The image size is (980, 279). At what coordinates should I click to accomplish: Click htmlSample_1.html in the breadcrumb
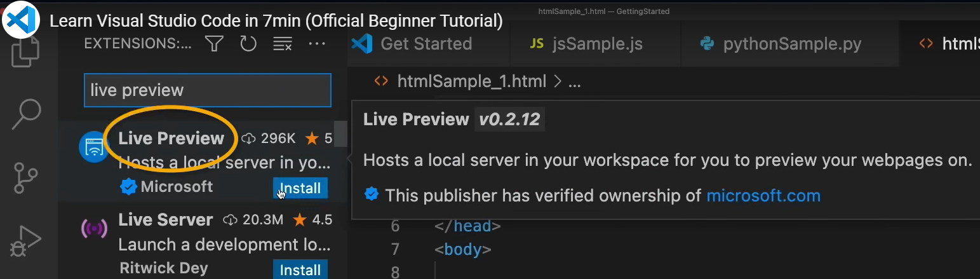(x=471, y=81)
